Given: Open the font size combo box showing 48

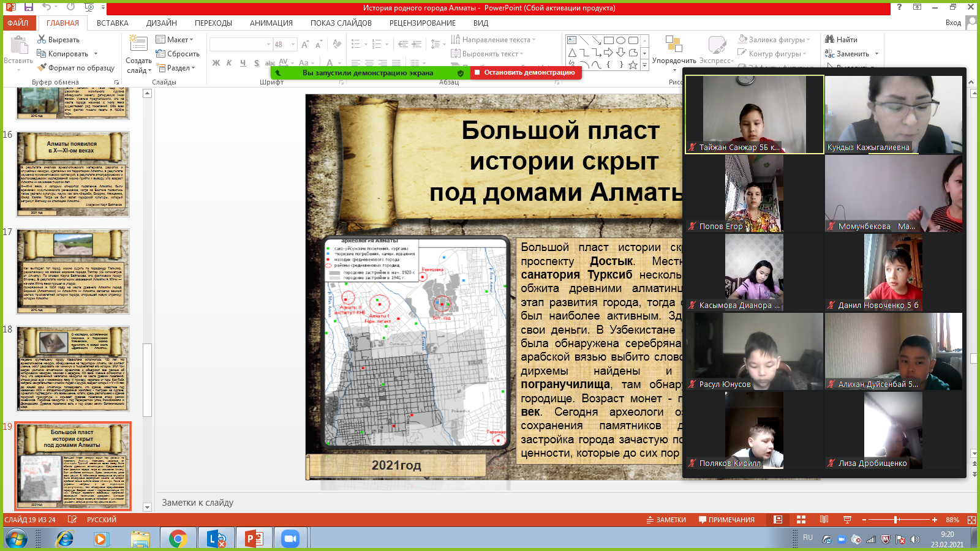Looking at the screenshot, I should [284, 45].
